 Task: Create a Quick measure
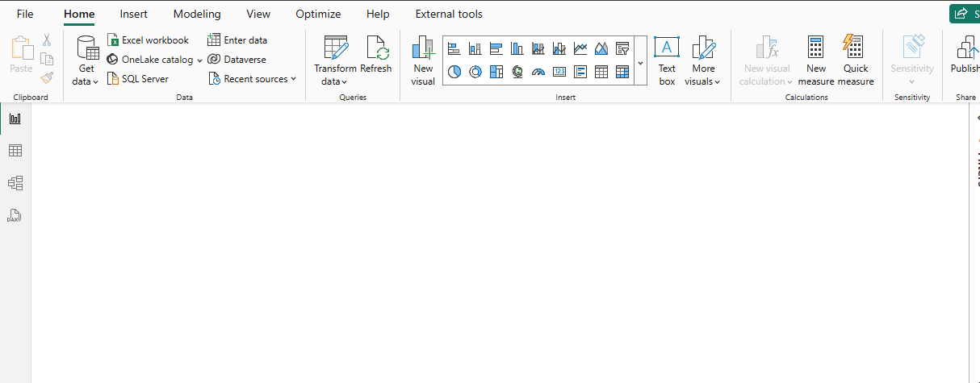point(856,60)
